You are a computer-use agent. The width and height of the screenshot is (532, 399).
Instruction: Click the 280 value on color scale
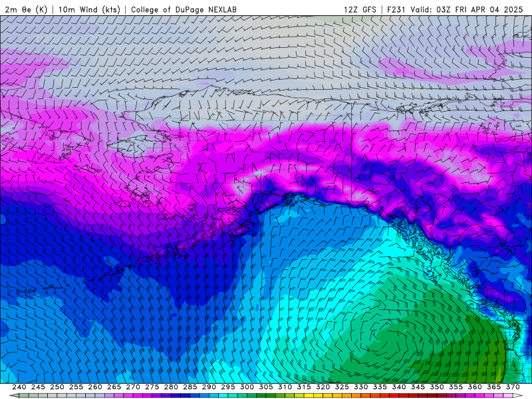point(171,387)
